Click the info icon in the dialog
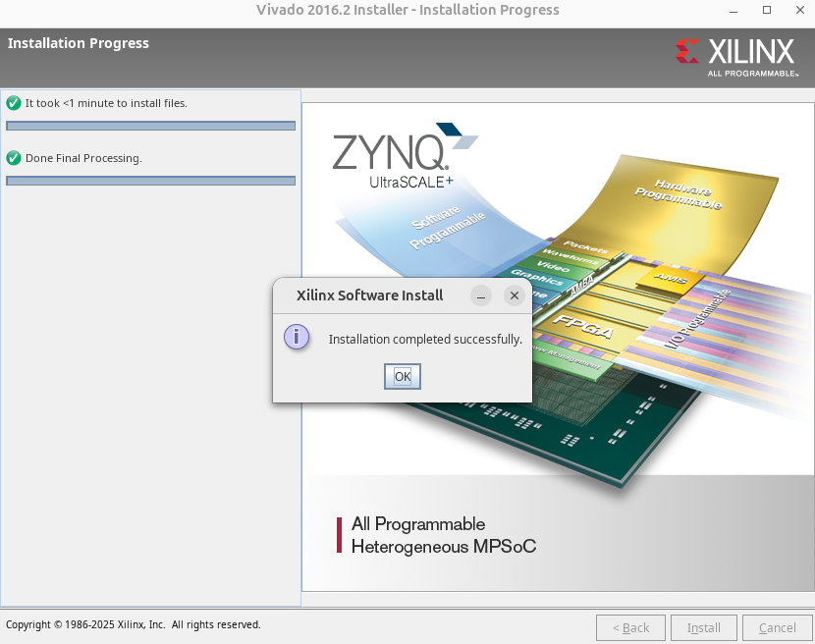 coord(296,338)
